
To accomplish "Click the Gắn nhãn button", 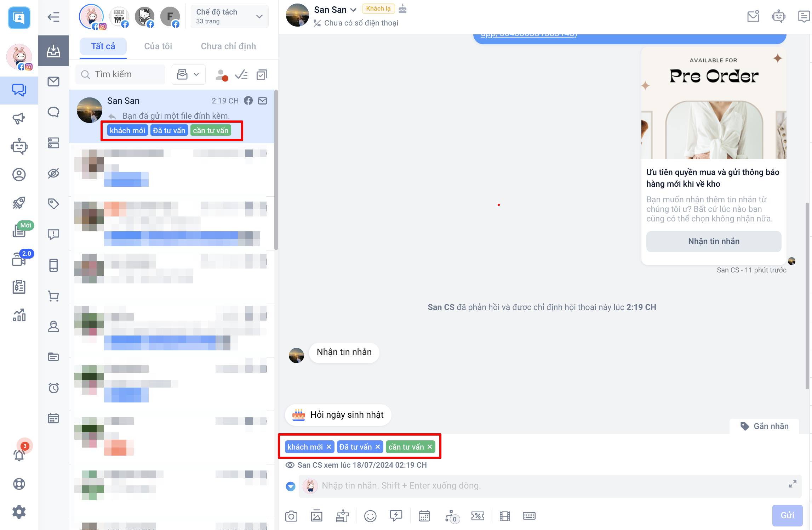I will click(x=765, y=426).
